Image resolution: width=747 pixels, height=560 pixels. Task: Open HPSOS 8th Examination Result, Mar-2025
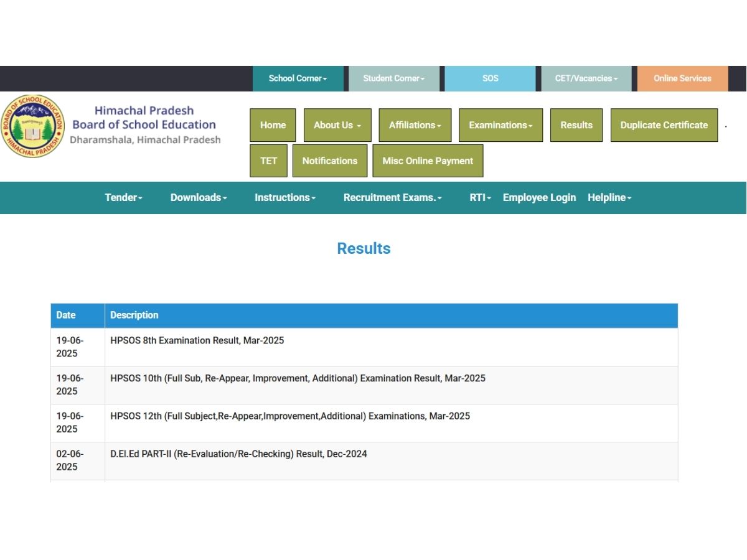click(197, 340)
